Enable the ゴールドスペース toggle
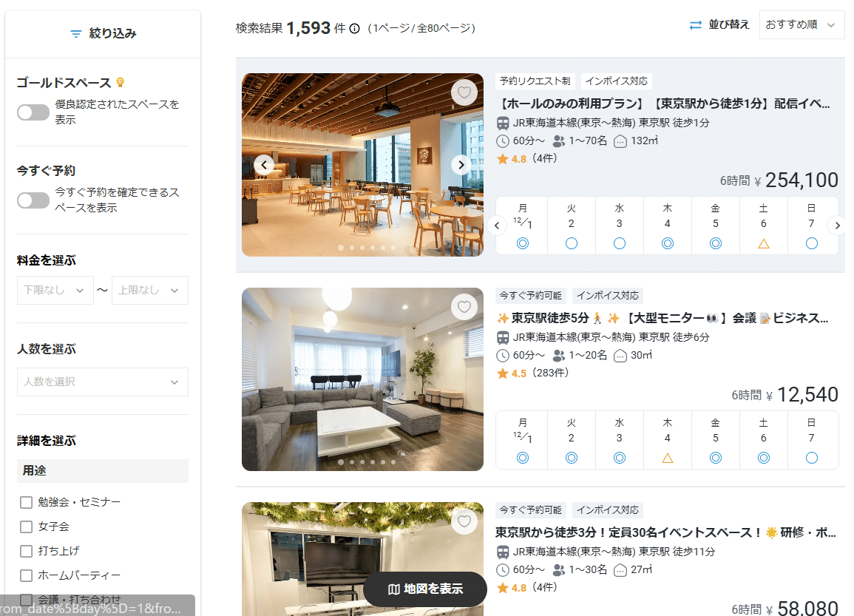854x616 pixels. tap(33, 112)
